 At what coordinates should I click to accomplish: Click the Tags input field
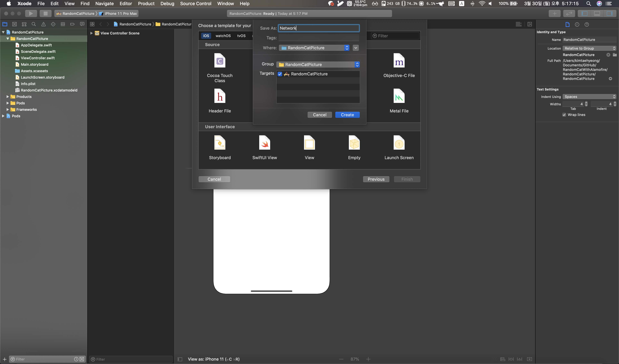point(319,38)
